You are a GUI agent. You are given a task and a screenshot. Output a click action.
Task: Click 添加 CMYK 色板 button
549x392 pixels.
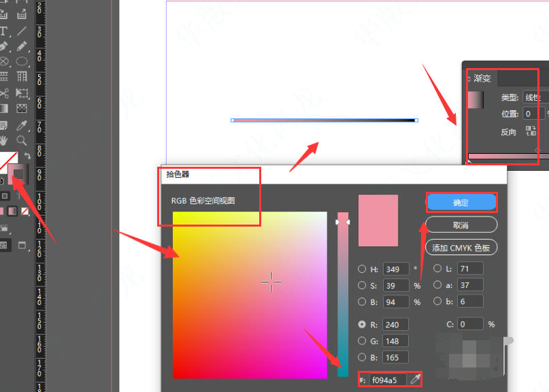pyautogui.click(x=461, y=248)
